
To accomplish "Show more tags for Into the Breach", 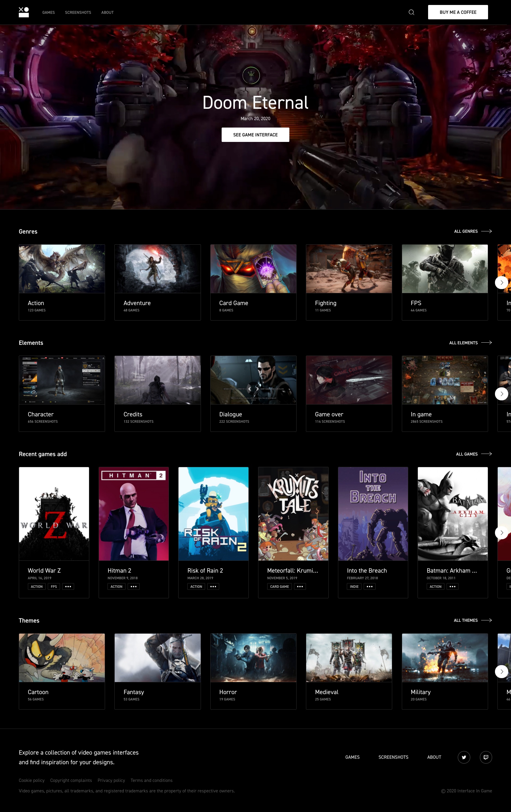I will coord(370,586).
